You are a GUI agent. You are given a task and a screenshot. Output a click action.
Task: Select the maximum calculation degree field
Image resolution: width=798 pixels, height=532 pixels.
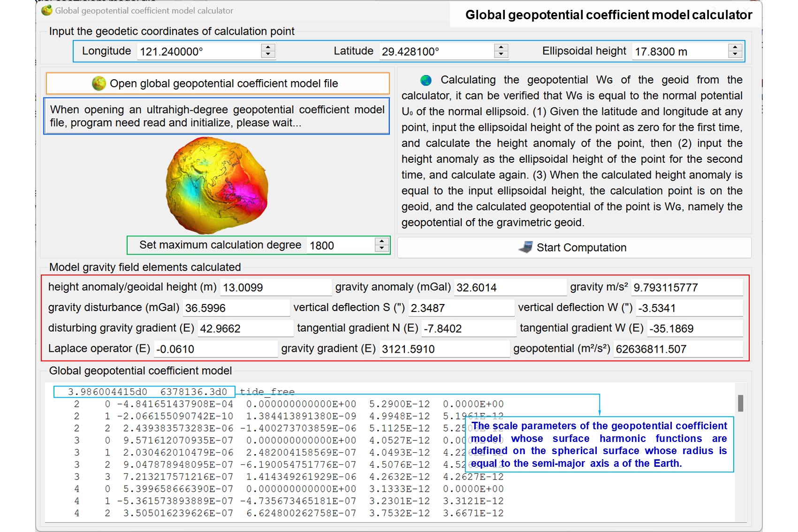click(x=340, y=245)
